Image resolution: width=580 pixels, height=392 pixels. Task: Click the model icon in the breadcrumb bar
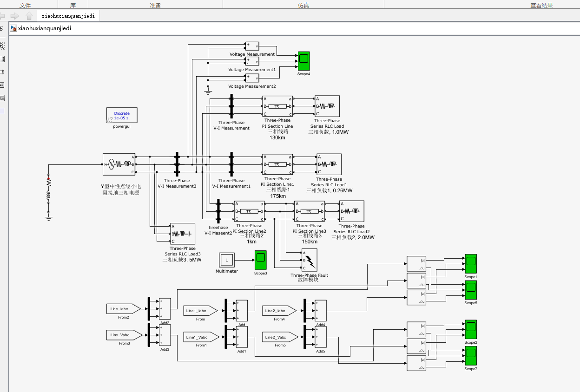(13, 28)
